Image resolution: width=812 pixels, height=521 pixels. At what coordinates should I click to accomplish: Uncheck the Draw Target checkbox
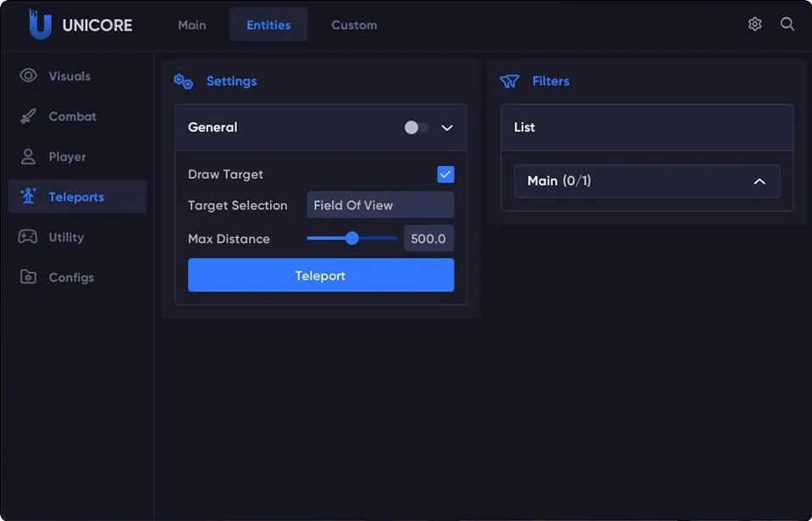point(445,175)
